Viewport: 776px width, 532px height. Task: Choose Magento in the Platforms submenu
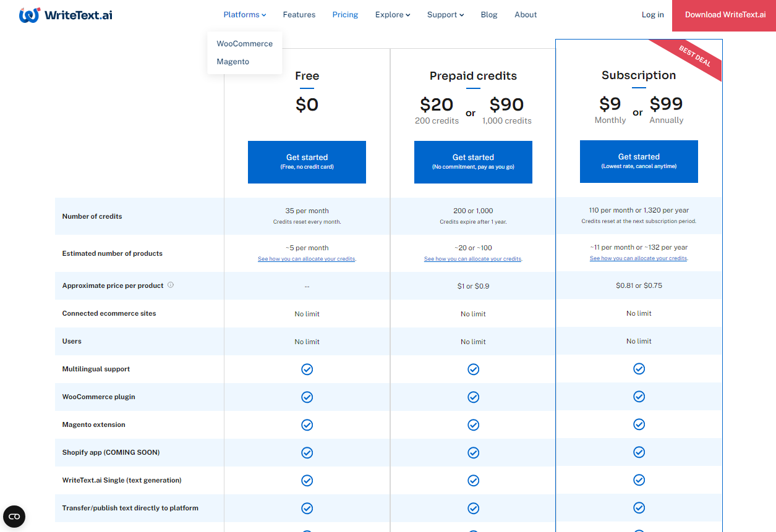(233, 62)
